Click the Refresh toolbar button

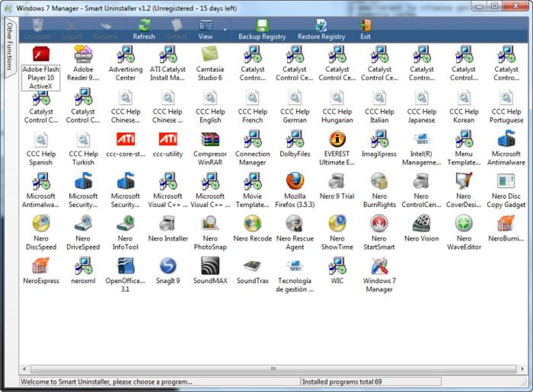(x=144, y=29)
